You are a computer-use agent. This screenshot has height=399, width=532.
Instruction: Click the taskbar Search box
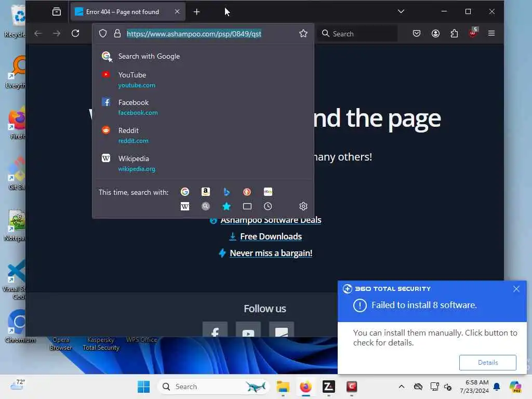pos(213,387)
